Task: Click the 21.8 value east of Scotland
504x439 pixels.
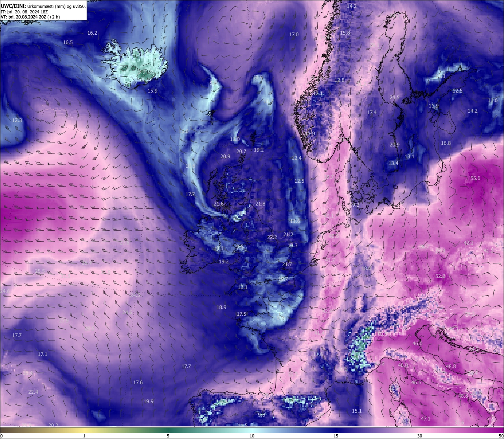Action: point(260,204)
